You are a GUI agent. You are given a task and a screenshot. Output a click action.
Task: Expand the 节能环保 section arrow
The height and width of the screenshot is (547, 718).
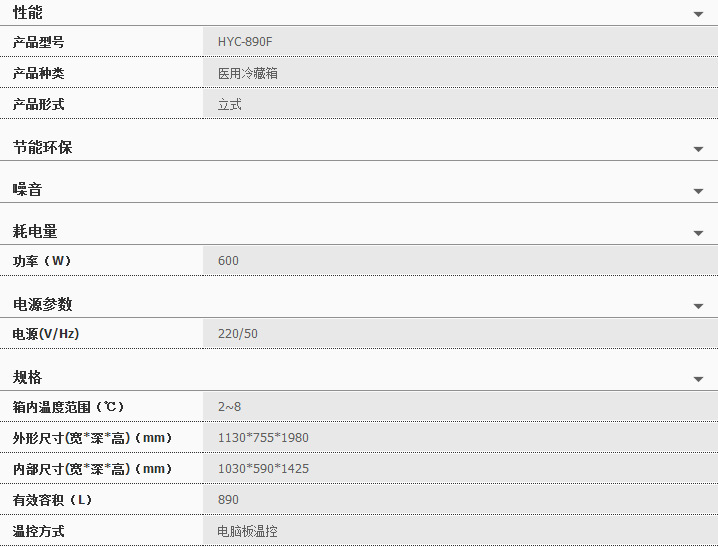click(x=698, y=150)
